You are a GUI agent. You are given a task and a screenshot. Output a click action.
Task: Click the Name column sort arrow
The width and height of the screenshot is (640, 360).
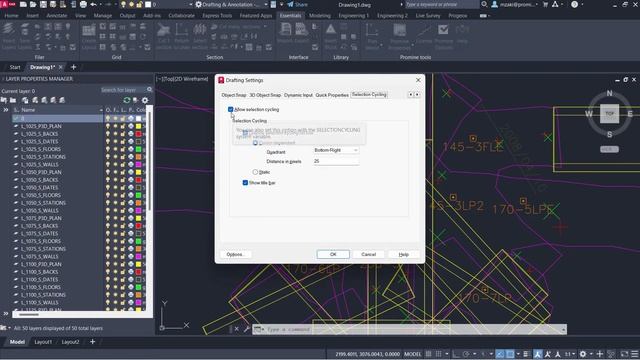tap(101, 110)
